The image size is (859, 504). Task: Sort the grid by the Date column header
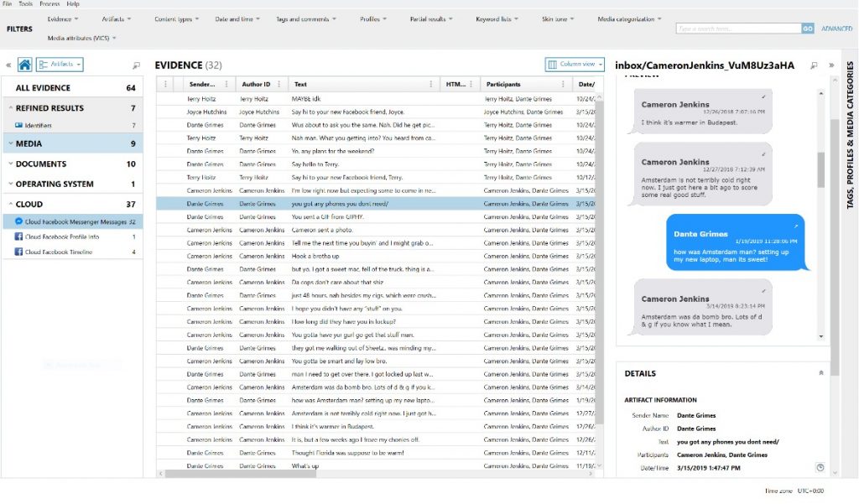click(587, 85)
